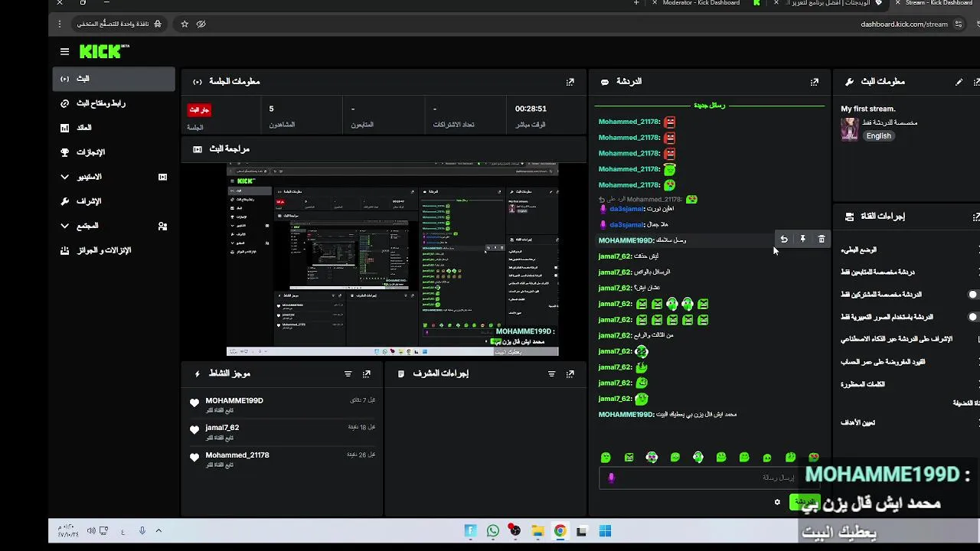Image resolution: width=980 pixels, height=551 pixels.
Task: Insert the first emote in the emote row
Action: (606, 458)
